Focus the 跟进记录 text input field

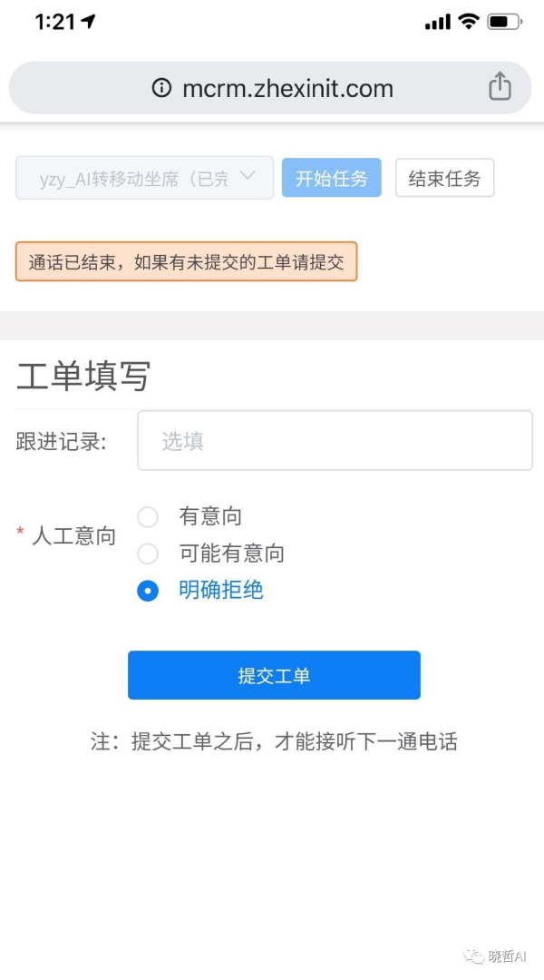[x=335, y=441]
